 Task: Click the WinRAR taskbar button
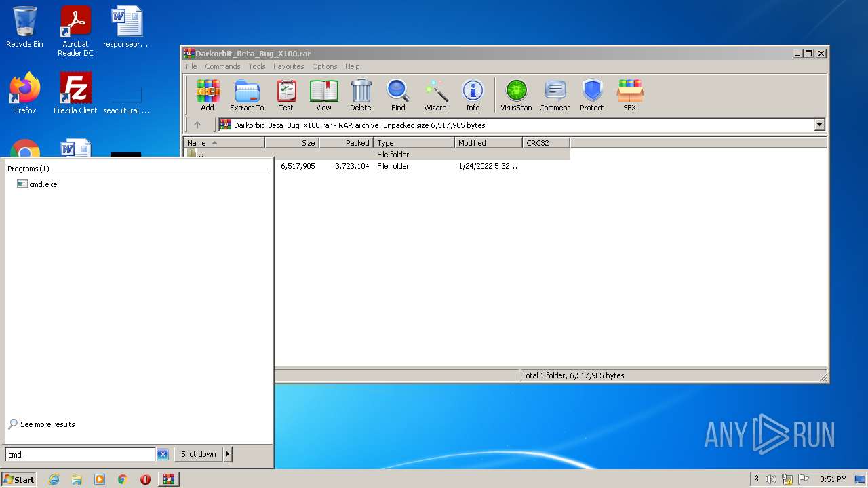[x=169, y=479]
